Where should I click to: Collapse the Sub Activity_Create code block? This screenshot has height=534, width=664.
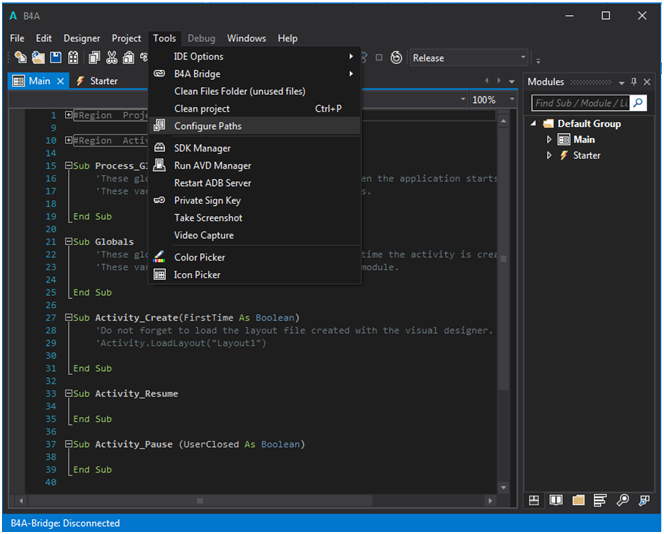click(x=68, y=318)
